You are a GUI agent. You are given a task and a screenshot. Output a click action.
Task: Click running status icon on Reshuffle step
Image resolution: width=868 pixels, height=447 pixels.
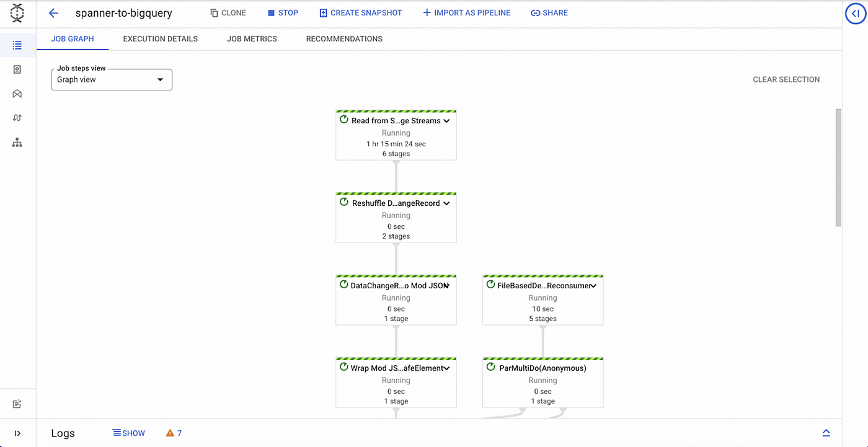pyautogui.click(x=344, y=202)
